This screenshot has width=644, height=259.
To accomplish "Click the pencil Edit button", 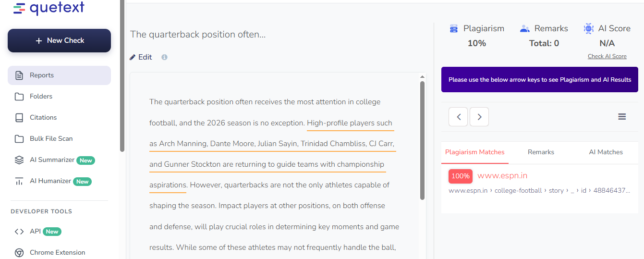I will click(x=141, y=57).
